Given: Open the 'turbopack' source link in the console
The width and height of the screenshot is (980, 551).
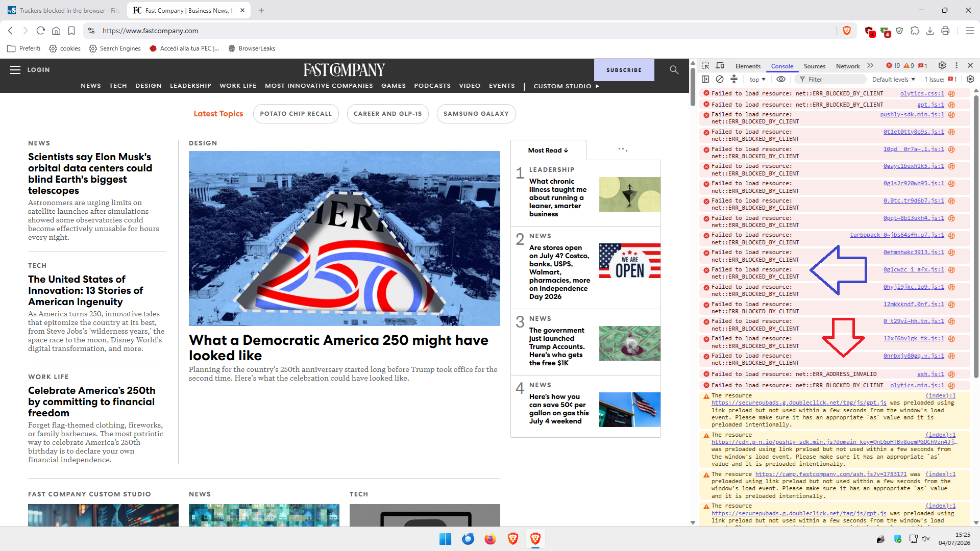Looking at the screenshot, I should (x=897, y=235).
